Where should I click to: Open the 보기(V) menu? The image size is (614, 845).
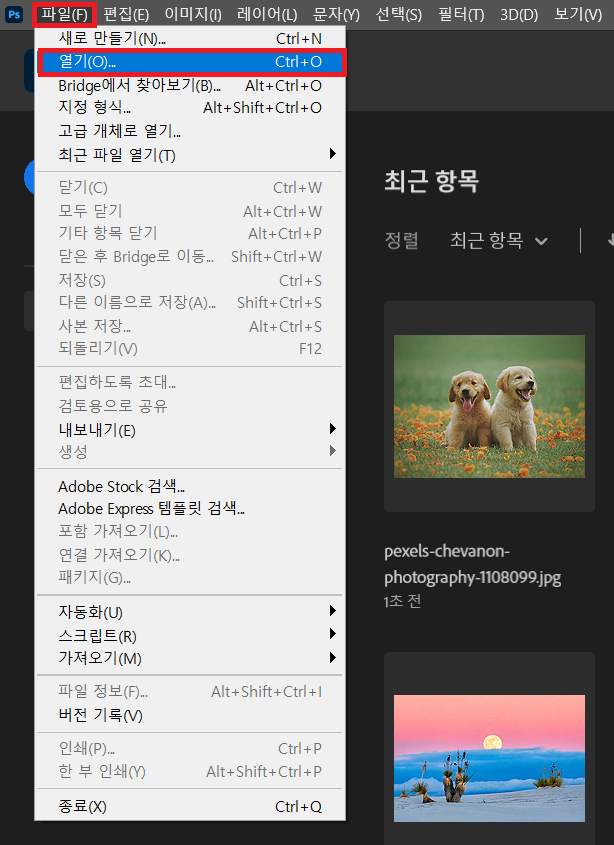coord(578,15)
